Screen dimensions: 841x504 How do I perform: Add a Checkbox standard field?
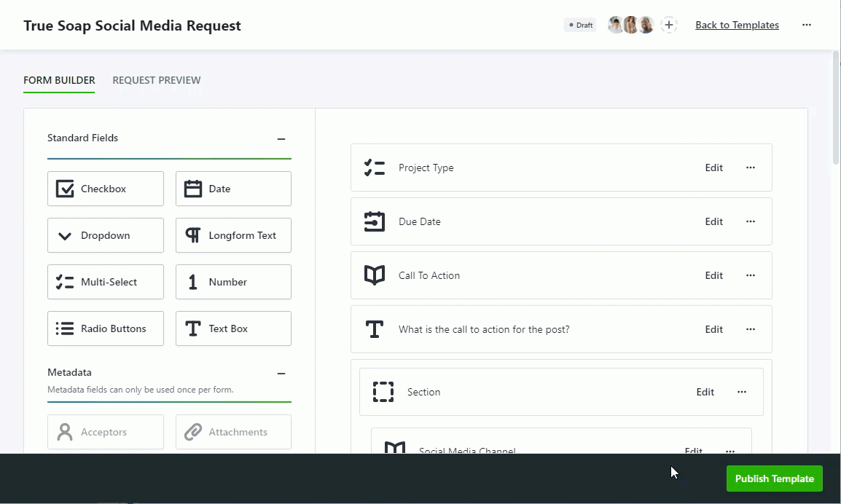coord(106,189)
